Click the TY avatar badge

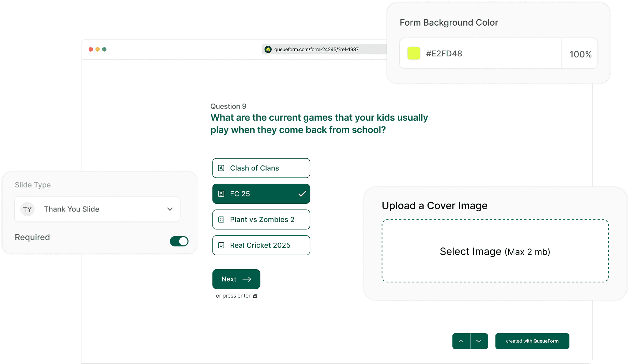pyautogui.click(x=27, y=209)
